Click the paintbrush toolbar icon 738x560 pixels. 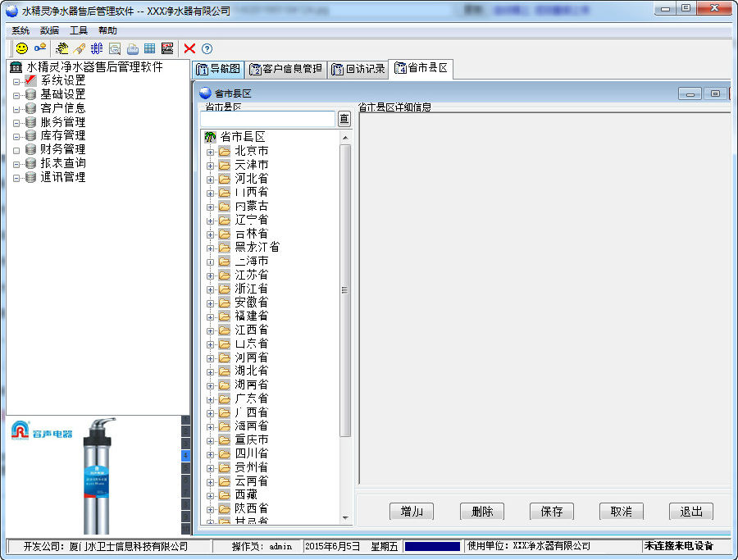click(x=79, y=48)
